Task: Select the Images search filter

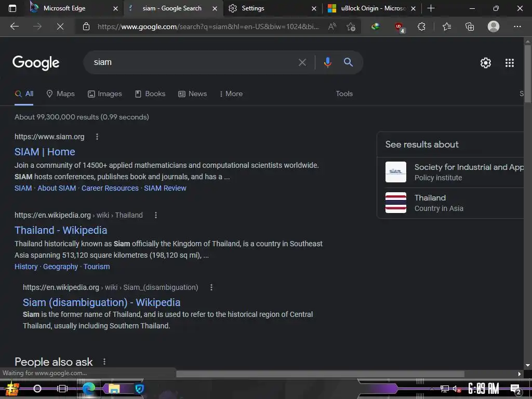Action: (104, 94)
